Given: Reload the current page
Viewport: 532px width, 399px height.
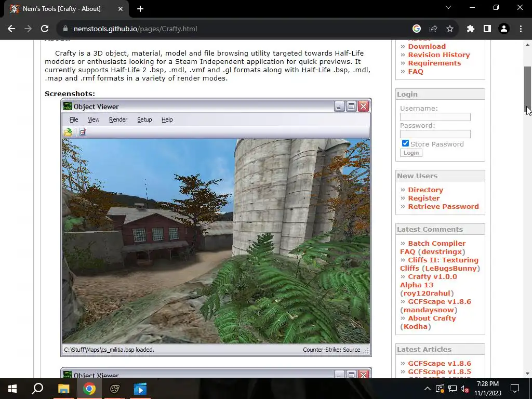Looking at the screenshot, I should tap(45, 29).
